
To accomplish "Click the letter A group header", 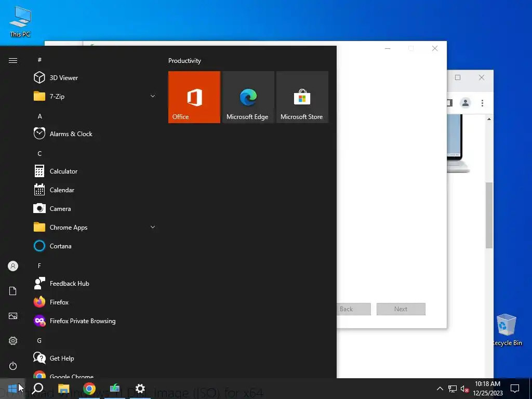I will (x=39, y=116).
